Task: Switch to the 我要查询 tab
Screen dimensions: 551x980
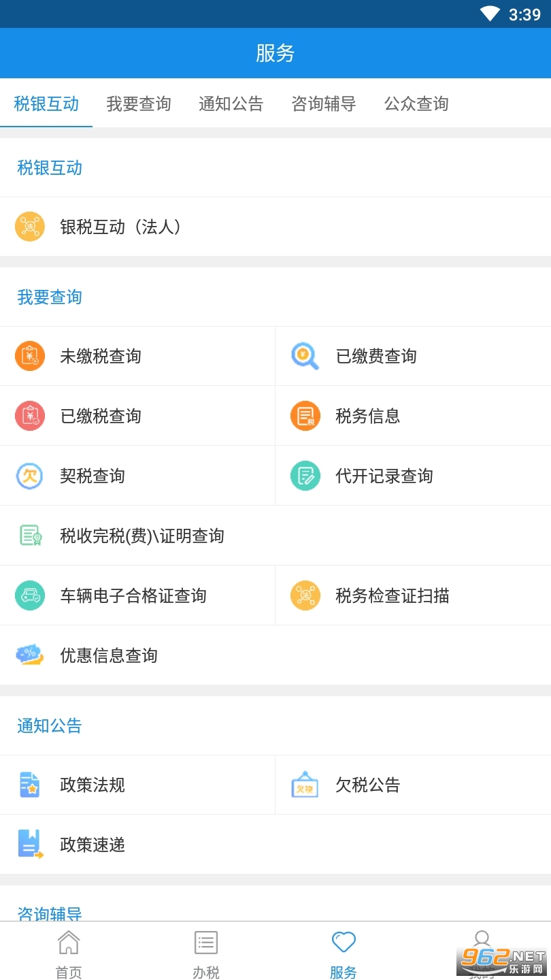Action: pyautogui.click(x=139, y=103)
